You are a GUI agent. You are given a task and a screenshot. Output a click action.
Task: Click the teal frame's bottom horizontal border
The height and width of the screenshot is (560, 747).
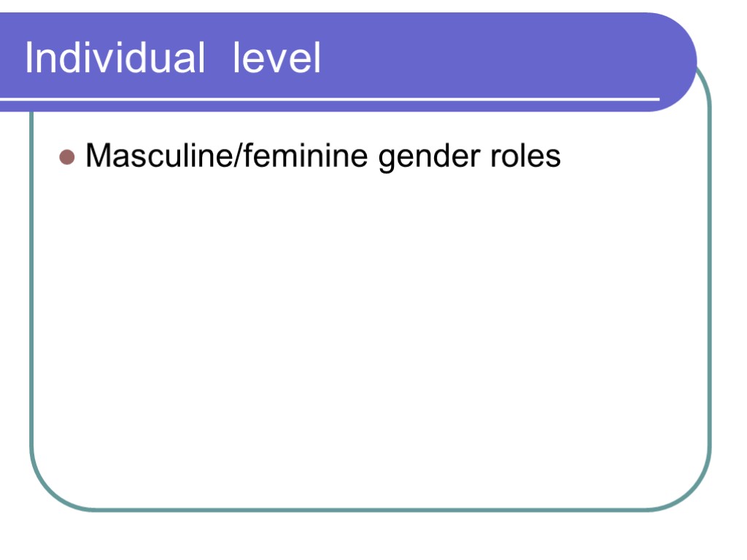pyautogui.click(x=365, y=509)
